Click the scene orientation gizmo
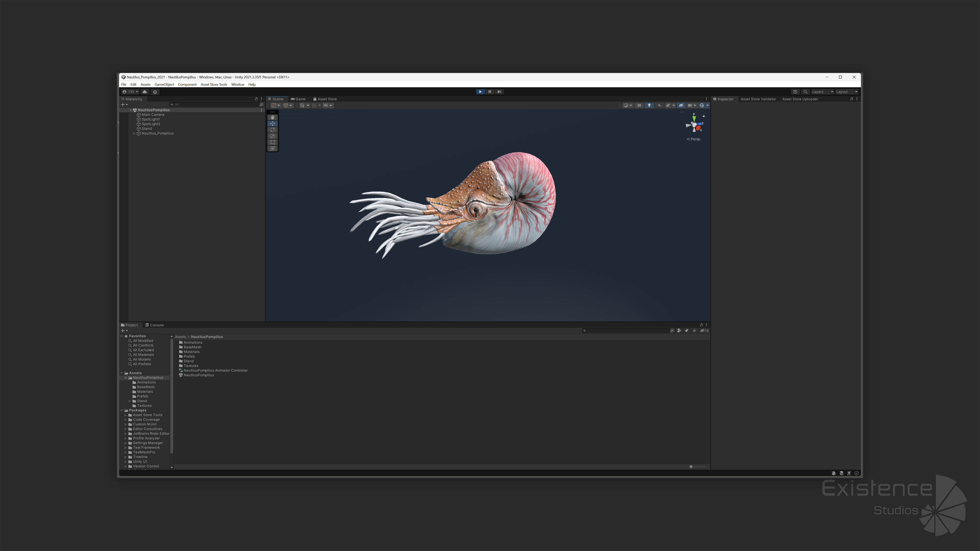980x551 pixels. 694,125
